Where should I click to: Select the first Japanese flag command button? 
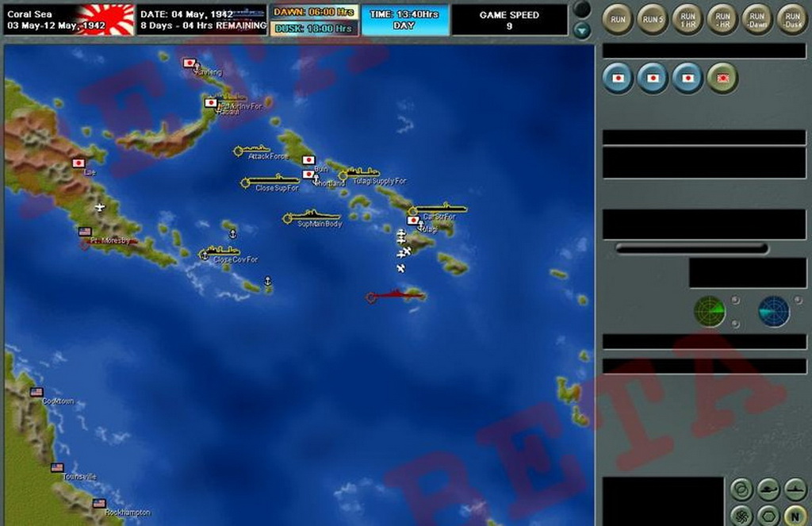(x=619, y=79)
